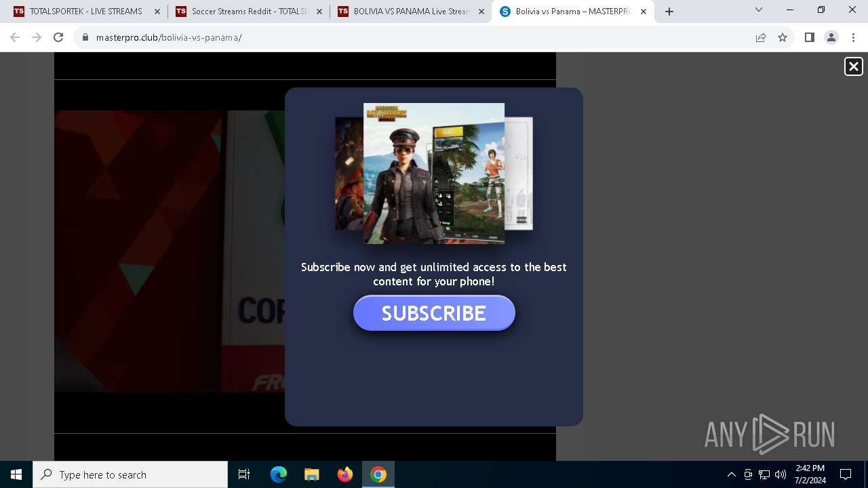868x488 pixels.
Task: Bookmark this page with star icon
Action: tap(783, 37)
